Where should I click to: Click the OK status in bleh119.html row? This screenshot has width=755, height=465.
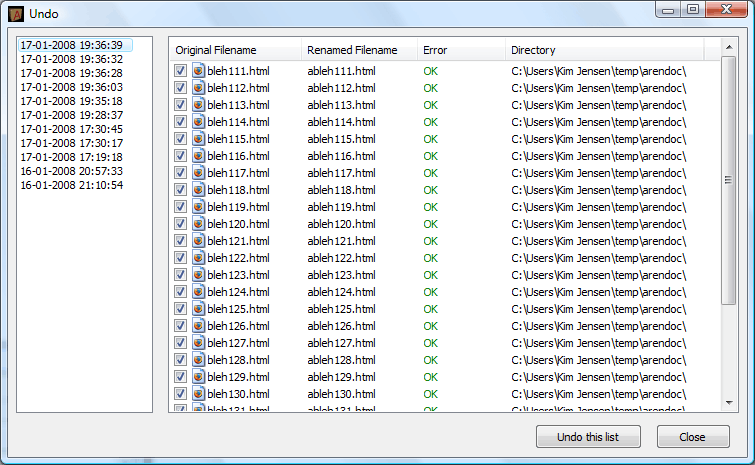430,207
